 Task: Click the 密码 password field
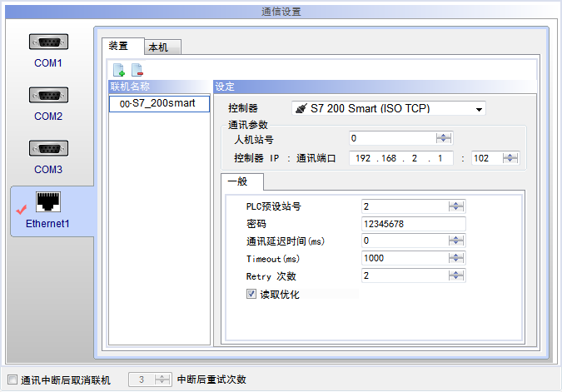[x=413, y=224]
